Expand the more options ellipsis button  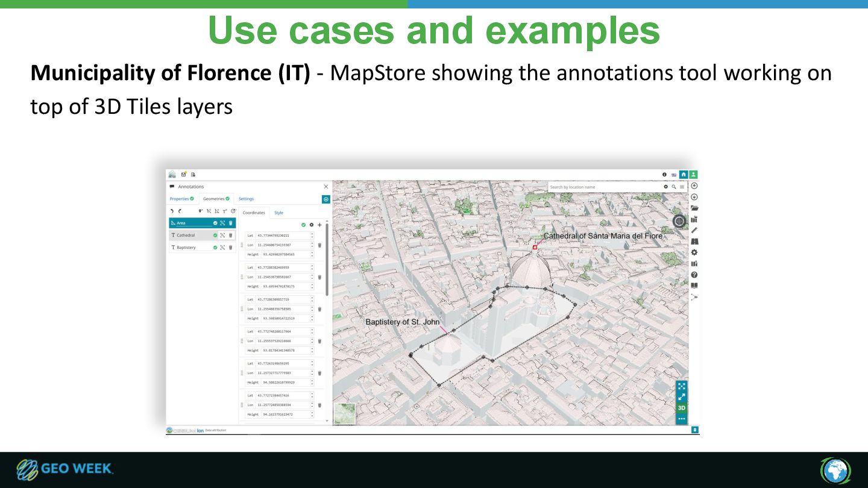(682, 419)
